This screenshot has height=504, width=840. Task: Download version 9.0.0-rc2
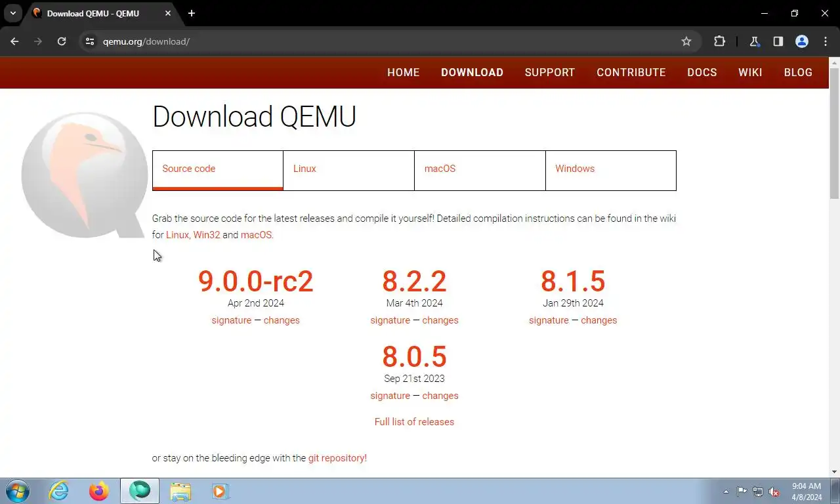(x=256, y=281)
